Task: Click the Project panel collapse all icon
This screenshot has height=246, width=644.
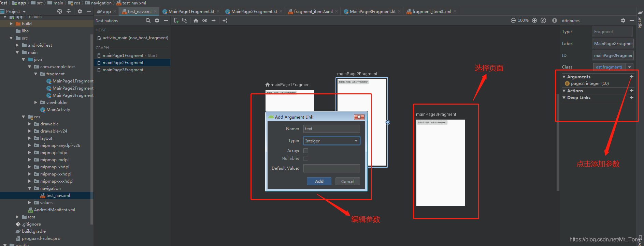Action: (x=69, y=11)
